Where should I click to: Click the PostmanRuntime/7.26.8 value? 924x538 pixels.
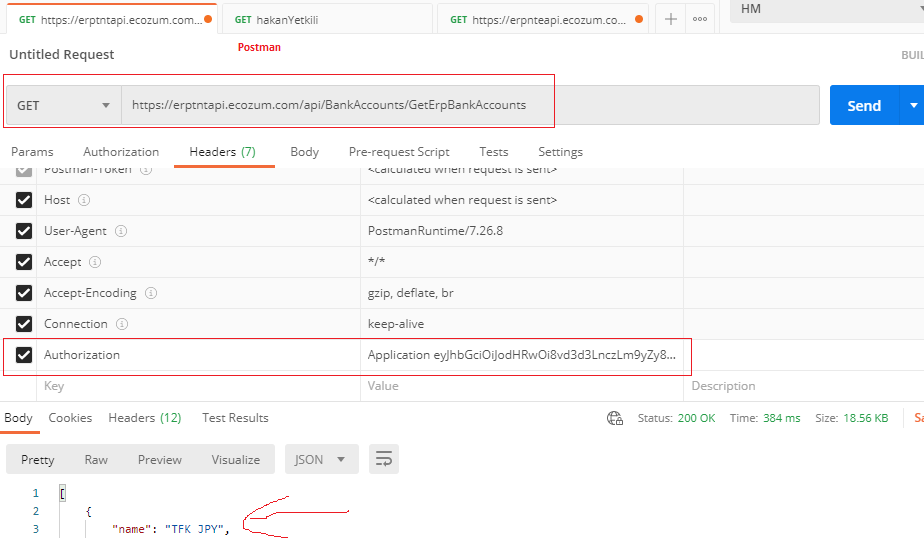pos(435,231)
